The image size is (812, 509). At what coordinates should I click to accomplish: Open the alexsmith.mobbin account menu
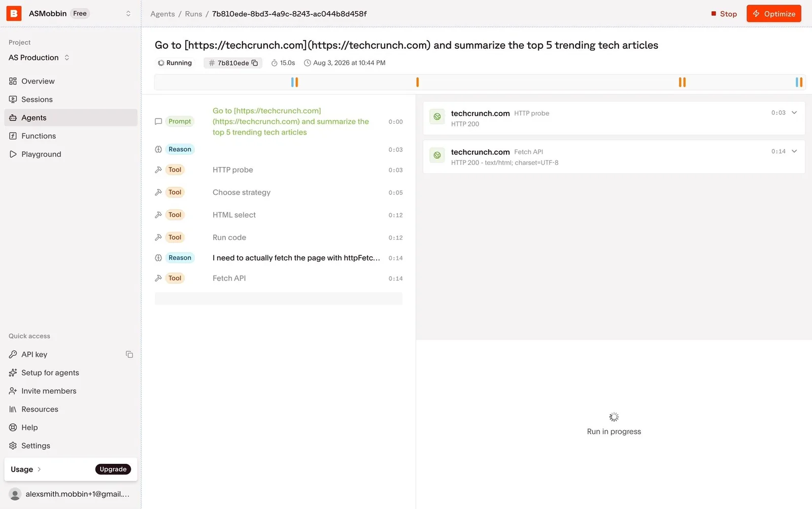click(71, 494)
